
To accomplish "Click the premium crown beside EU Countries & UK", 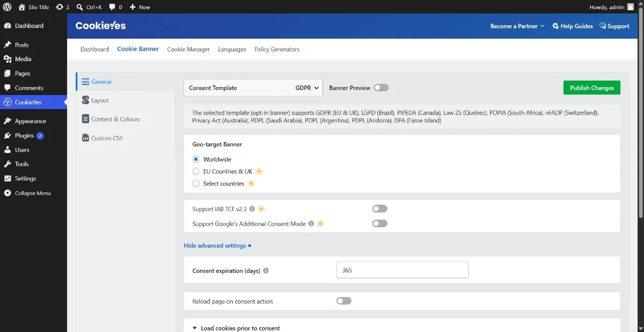I will (x=259, y=171).
